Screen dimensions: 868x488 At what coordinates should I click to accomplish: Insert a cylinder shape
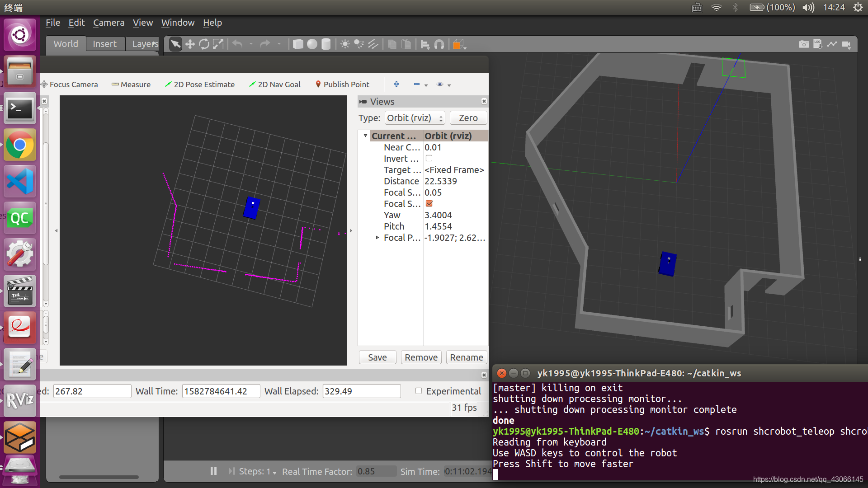326,44
